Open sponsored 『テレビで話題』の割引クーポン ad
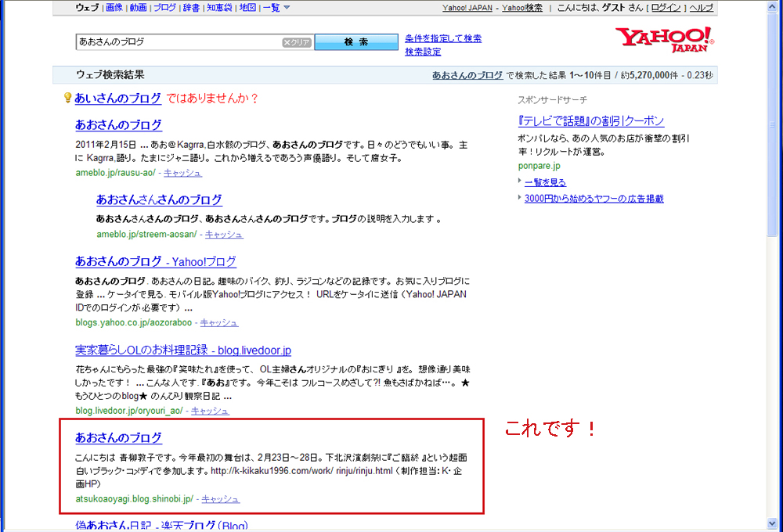 591,120
